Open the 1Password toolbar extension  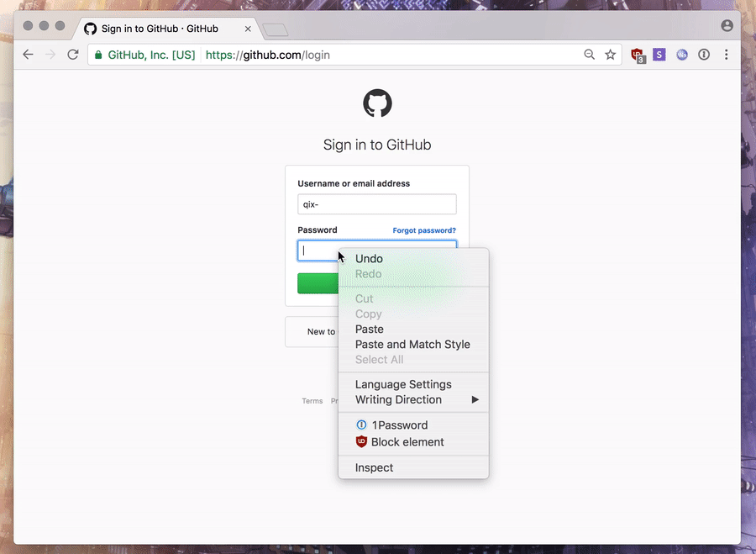tap(704, 55)
